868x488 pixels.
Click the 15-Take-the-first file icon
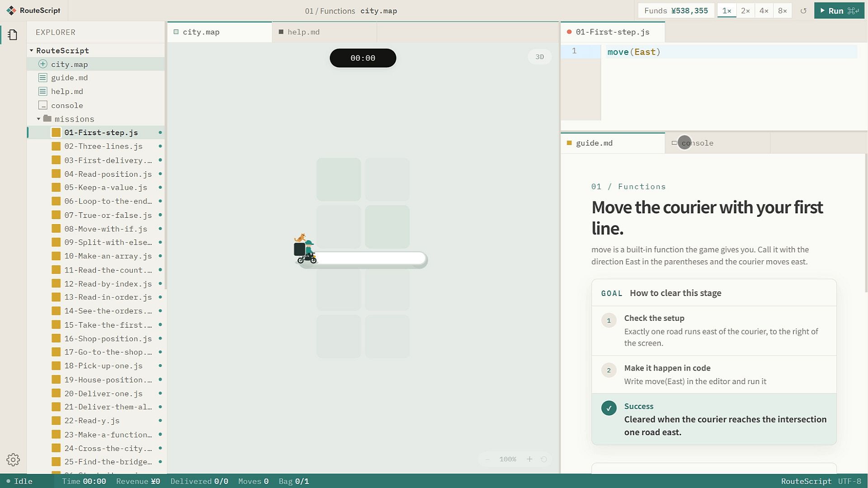[56, 324]
